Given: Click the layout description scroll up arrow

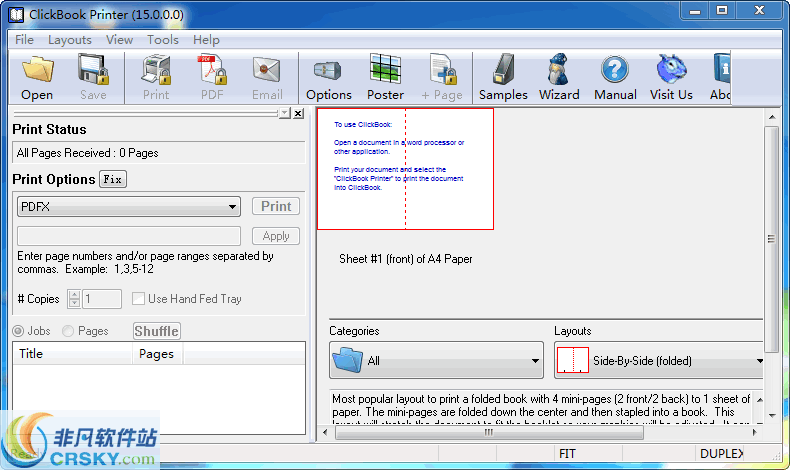Looking at the screenshot, I should point(759,399).
